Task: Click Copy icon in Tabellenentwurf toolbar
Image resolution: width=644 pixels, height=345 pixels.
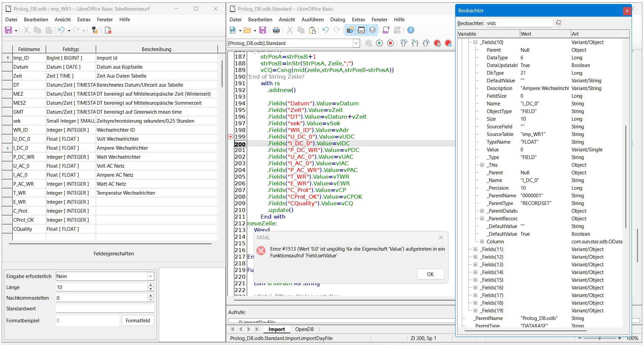Action: coord(37,30)
